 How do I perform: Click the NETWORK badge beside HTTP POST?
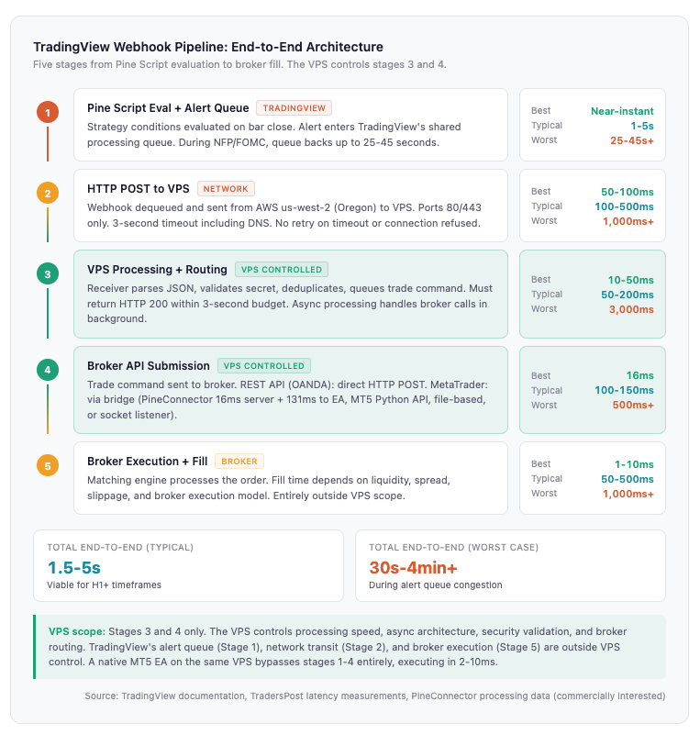click(x=226, y=189)
